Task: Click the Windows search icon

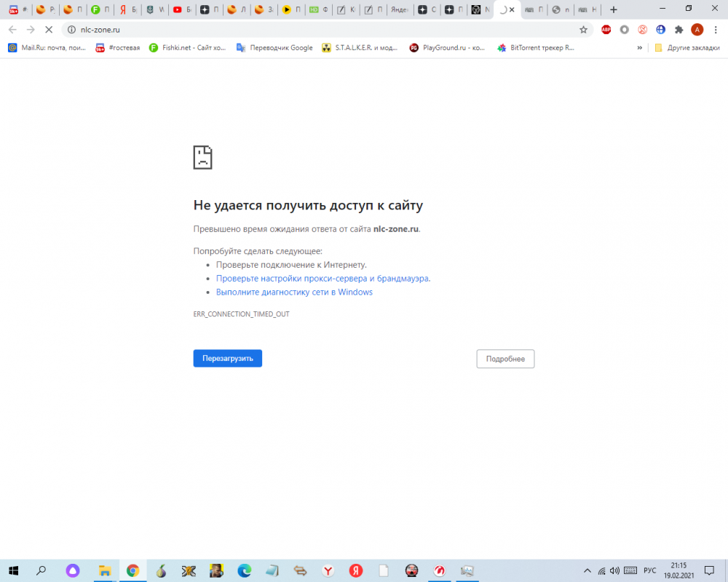Action: point(40,570)
